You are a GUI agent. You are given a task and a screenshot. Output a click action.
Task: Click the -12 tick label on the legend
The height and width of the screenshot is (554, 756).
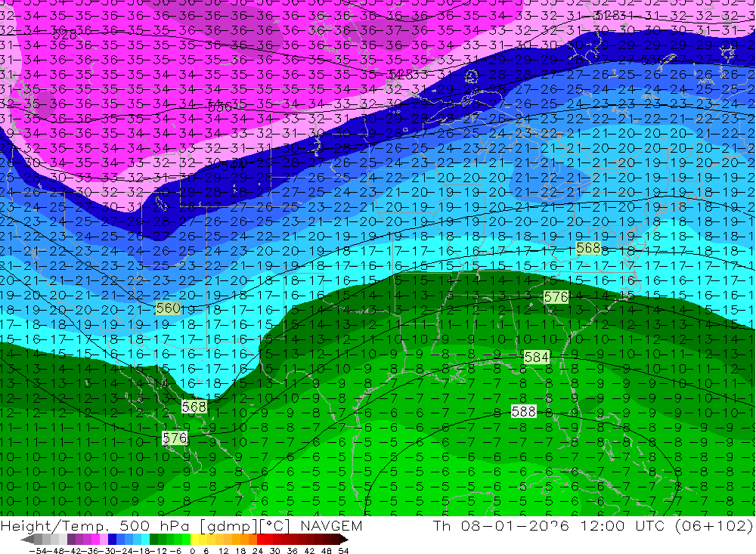[x=158, y=551]
